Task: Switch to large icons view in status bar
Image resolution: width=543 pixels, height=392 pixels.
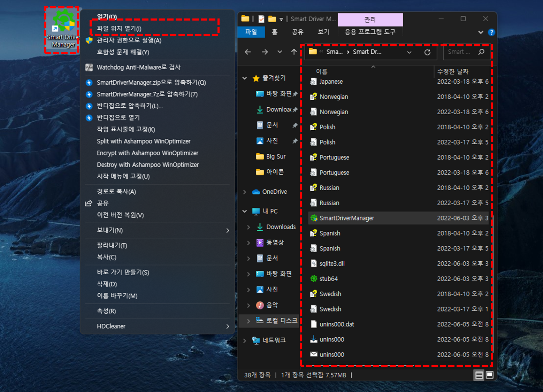Action: (489, 375)
